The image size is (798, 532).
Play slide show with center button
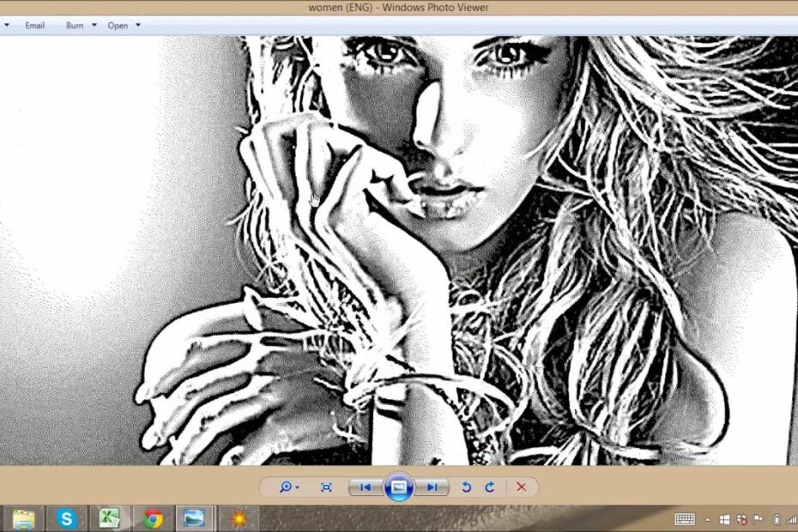(x=398, y=487)
